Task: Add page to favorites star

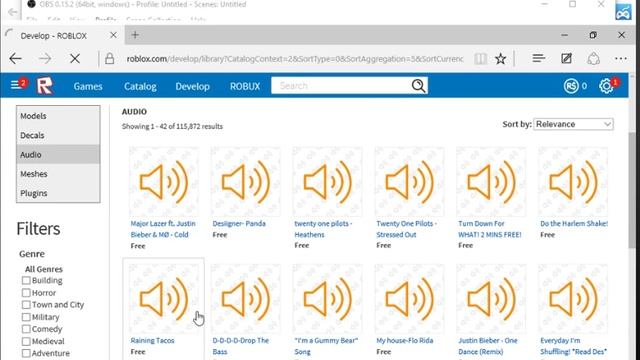Action: tap(500, 59)
